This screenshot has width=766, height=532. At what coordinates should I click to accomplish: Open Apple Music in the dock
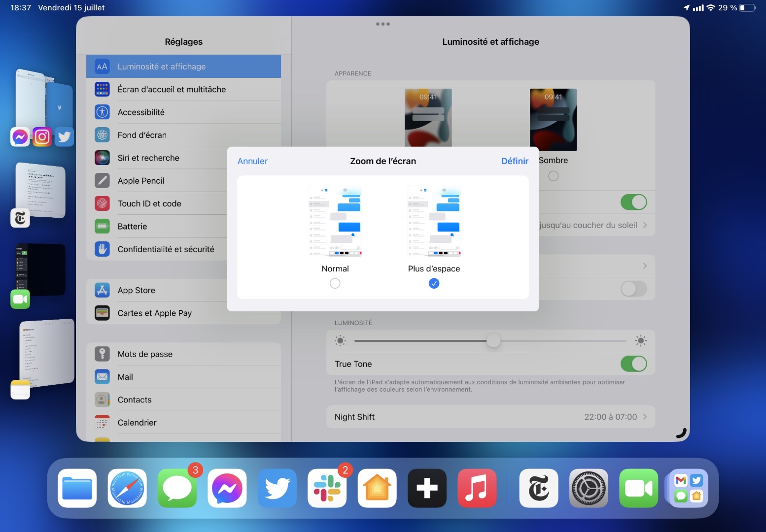tap(477, 488)
